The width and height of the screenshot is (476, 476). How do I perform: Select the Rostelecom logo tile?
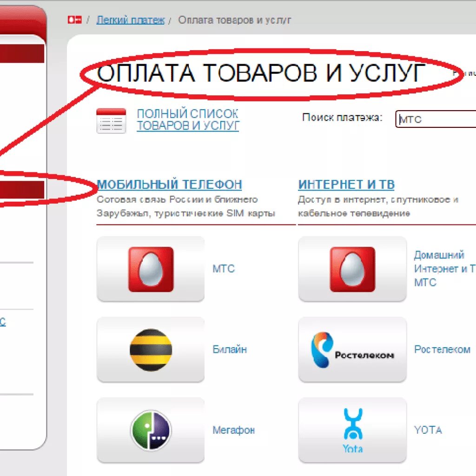[352, 350]
